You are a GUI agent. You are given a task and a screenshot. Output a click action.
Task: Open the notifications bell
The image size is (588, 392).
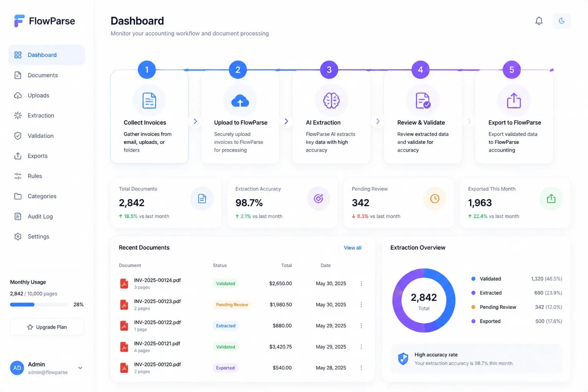point(539,21)
